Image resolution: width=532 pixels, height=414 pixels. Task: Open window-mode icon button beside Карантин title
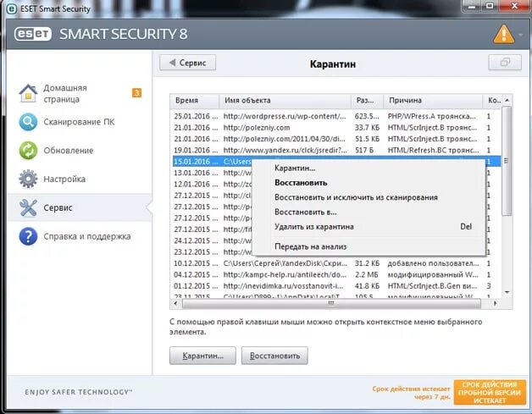(x=505, y=63)
